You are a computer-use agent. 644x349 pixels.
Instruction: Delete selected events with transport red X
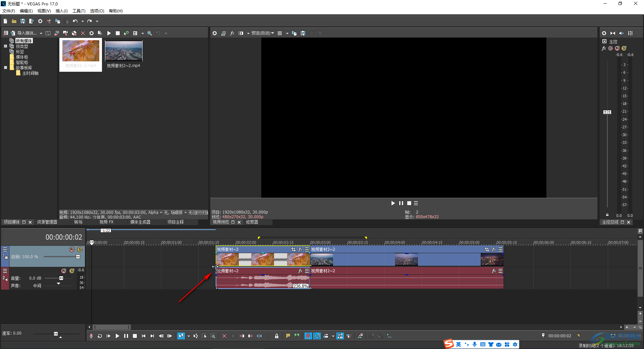224,336
